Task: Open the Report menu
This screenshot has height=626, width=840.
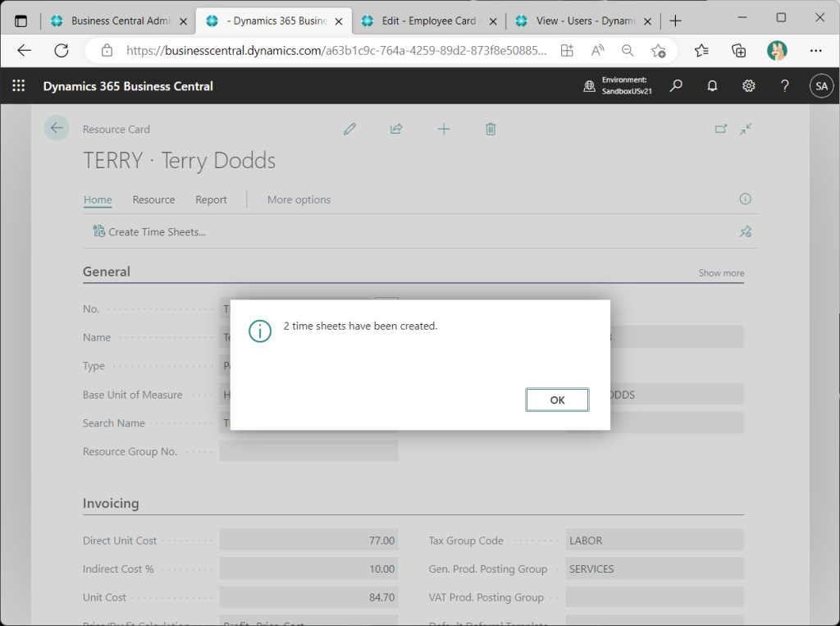Action: 211,199
